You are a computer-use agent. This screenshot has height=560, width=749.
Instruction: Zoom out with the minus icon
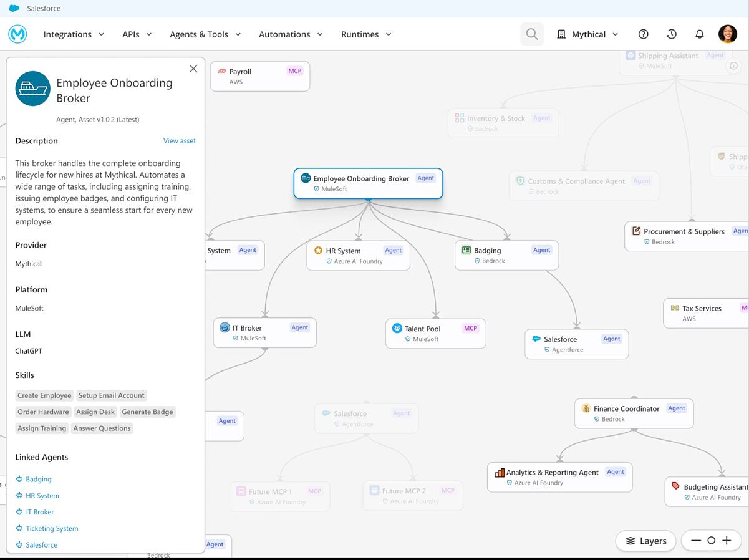click(696, 541)
